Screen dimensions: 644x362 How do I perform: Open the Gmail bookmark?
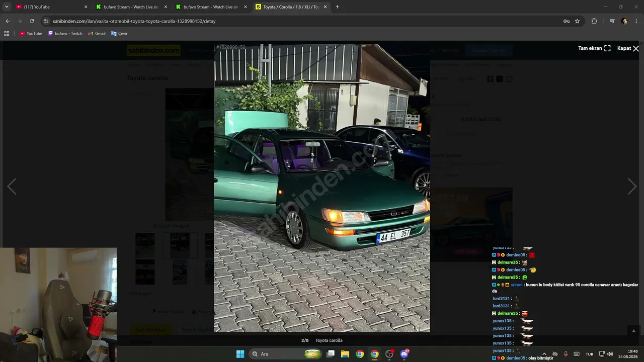pyautogui.click(x=97, y=34)
